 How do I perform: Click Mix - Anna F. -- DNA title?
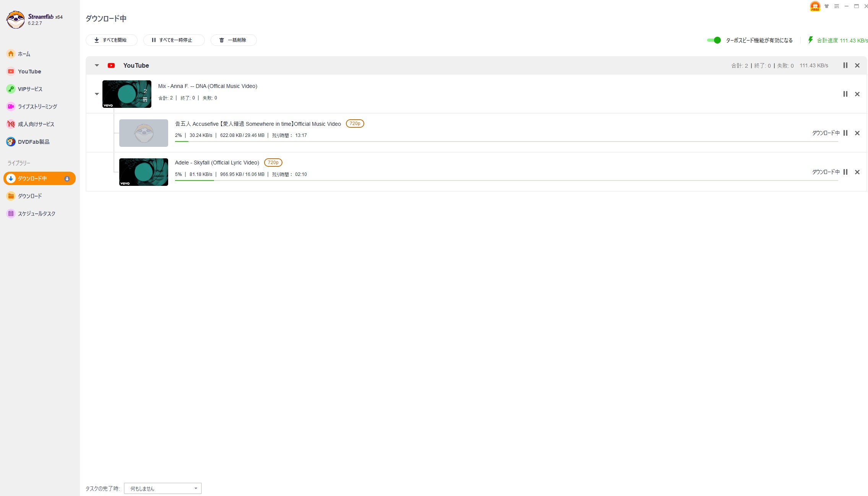(208, 86)
